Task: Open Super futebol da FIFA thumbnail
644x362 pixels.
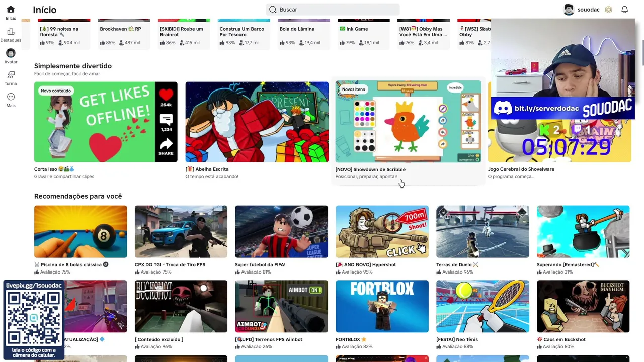Action: [x=281, y=231]
